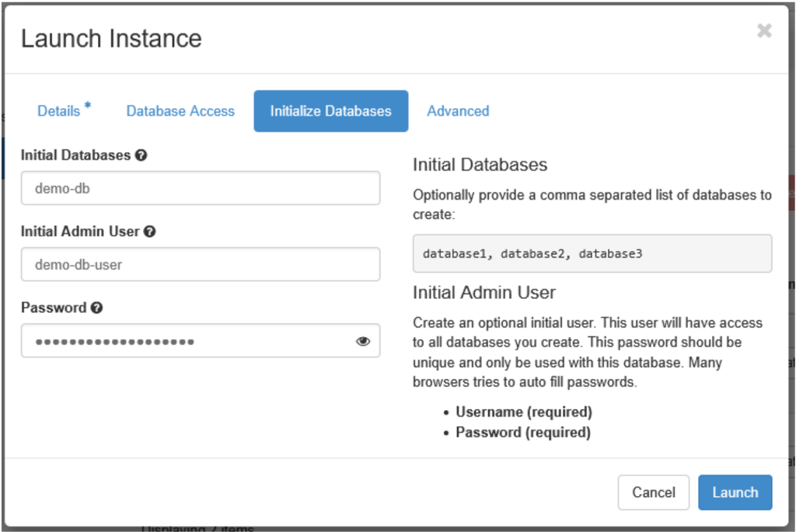Click the Username (required) bullet text
The height and width of the screenshot is (532, 796).
pyautogui.click(x=523, y=412)
